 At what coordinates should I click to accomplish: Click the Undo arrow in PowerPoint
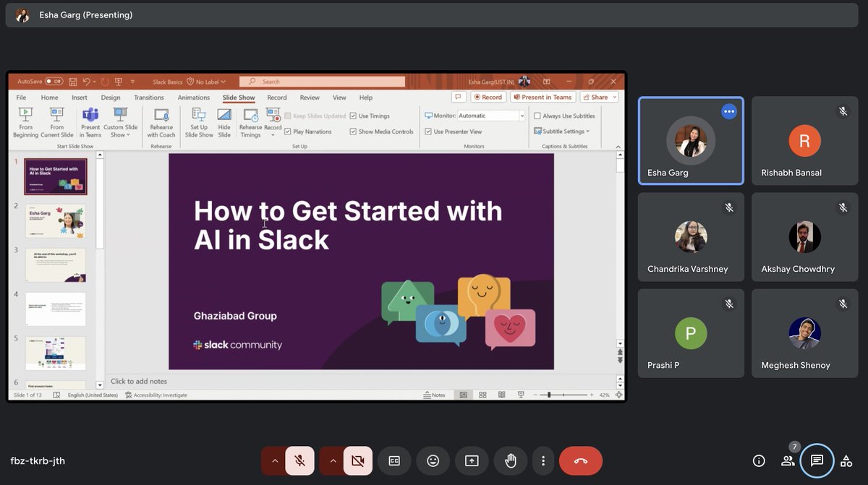(x=87, y=82)
